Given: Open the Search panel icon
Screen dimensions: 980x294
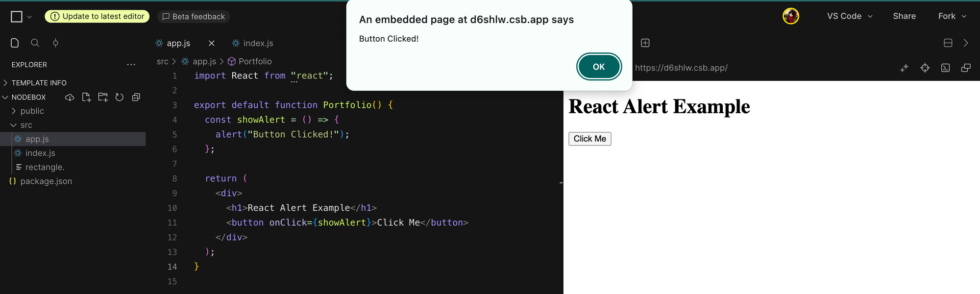Looking at the screenshot, I should point(35,43).
